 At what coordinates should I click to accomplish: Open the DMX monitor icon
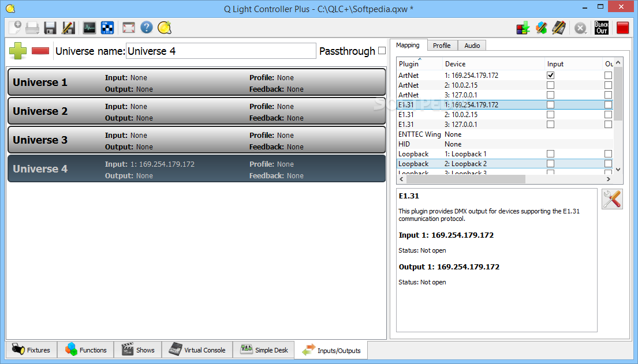coord(89,28)
